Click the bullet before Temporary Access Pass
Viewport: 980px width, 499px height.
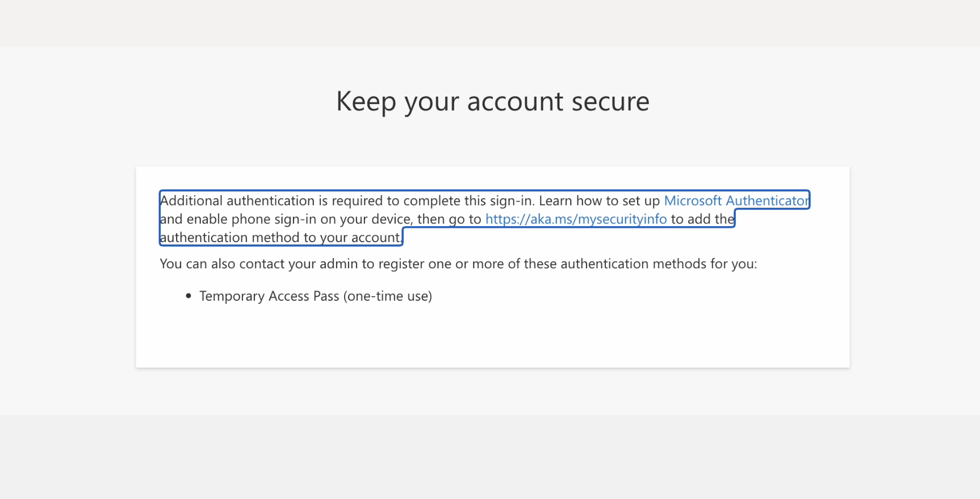(189, 296)
